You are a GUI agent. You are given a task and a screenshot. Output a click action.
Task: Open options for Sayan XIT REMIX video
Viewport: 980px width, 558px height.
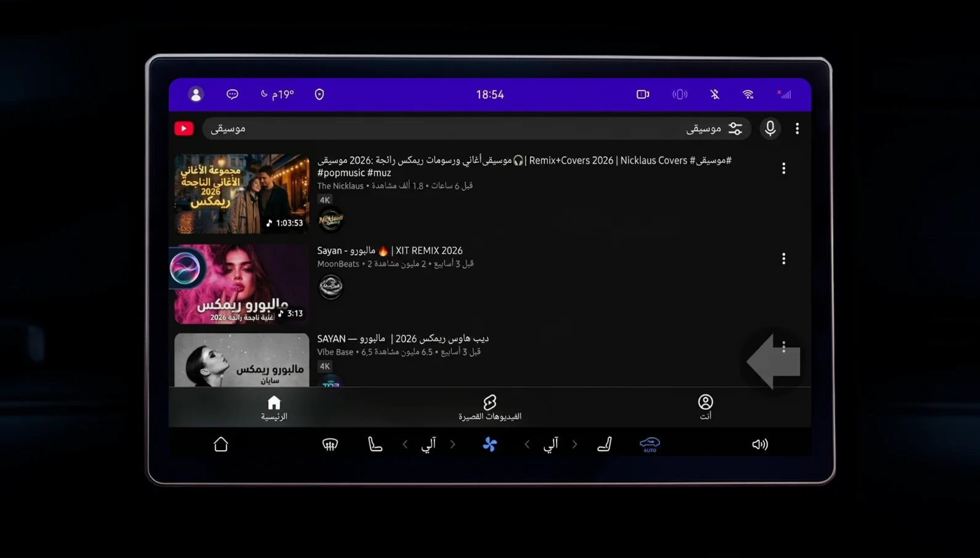click(x=783, y=258)
